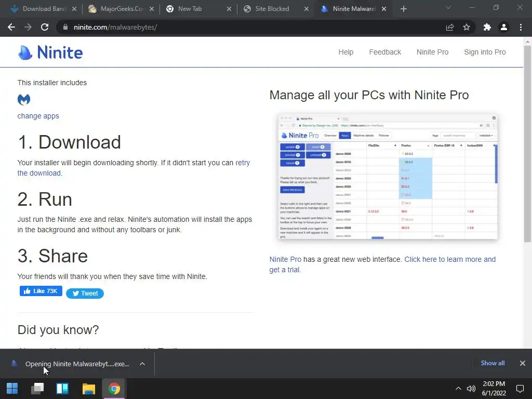This screenshot has width=532, height=399.
Task: Go back to the previous page
Action: [11, 27]
